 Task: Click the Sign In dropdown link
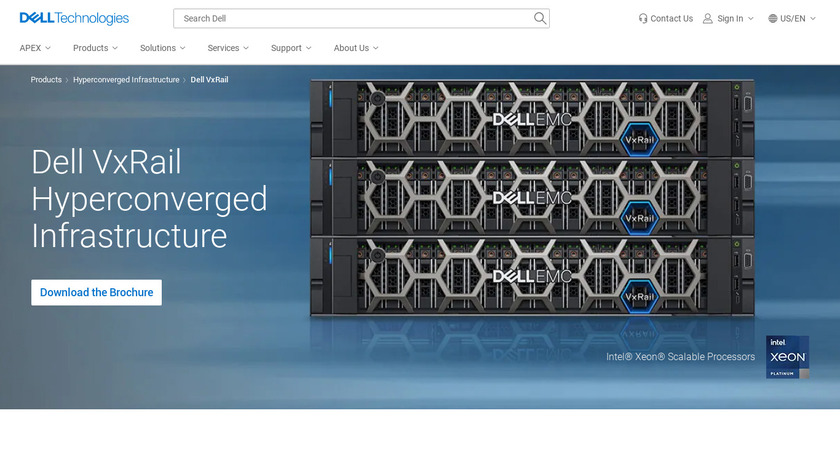(730, 18)
